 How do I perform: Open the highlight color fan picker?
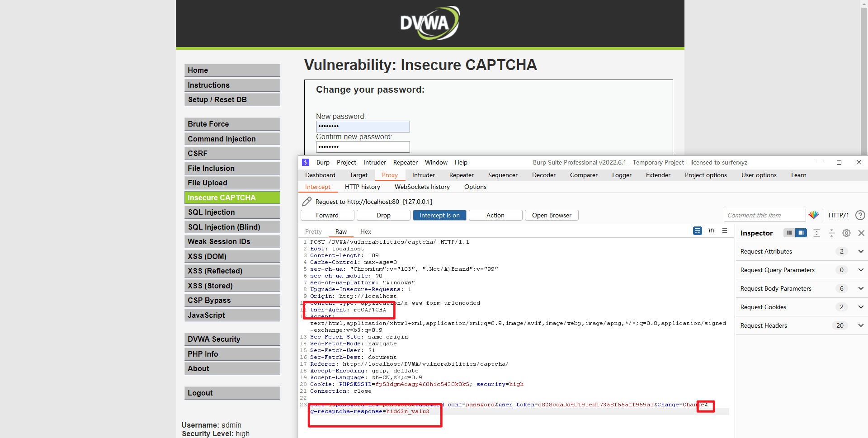click(814, 215)
